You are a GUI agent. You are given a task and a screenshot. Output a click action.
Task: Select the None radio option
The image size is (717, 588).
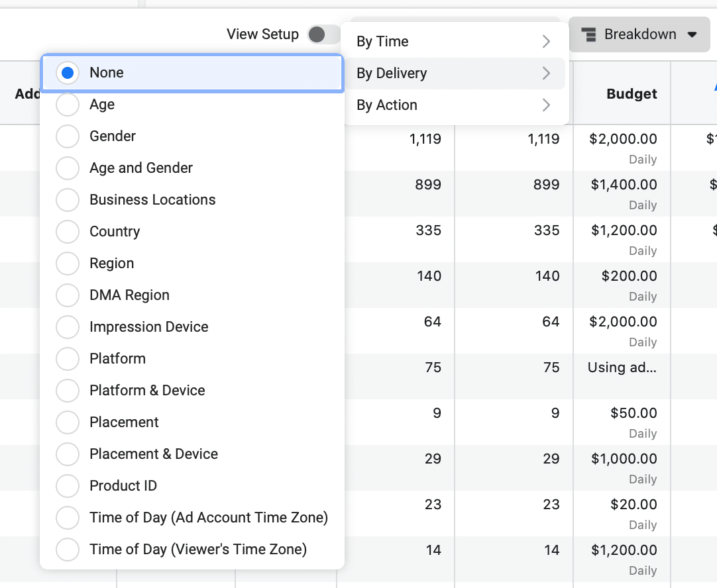tap(68, 73)
